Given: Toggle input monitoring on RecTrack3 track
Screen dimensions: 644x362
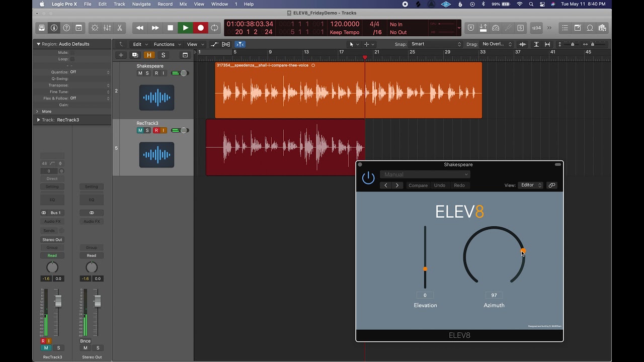Looking at the screenshot, I should coord(163,130).
